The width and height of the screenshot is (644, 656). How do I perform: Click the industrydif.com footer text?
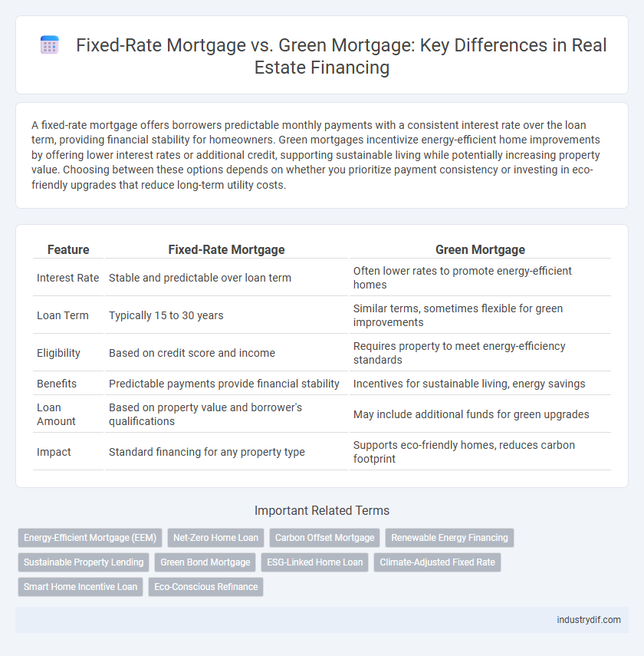(589, 620)
